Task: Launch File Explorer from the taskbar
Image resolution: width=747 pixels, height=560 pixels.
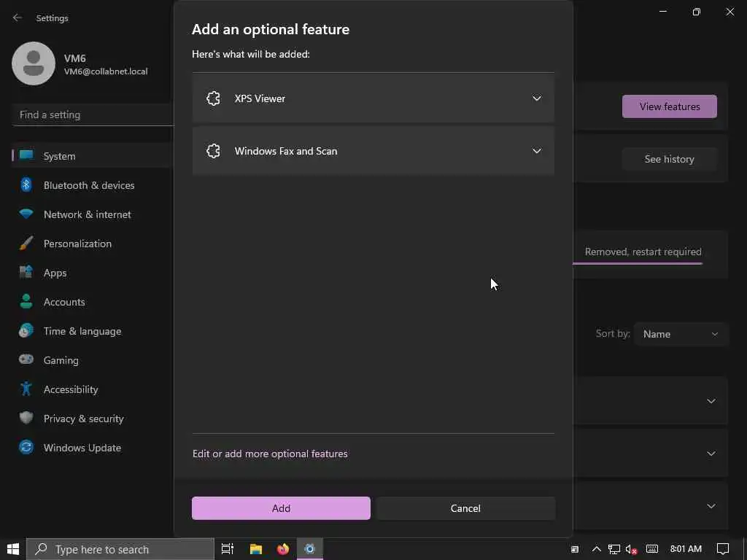Action: point(256,549)
